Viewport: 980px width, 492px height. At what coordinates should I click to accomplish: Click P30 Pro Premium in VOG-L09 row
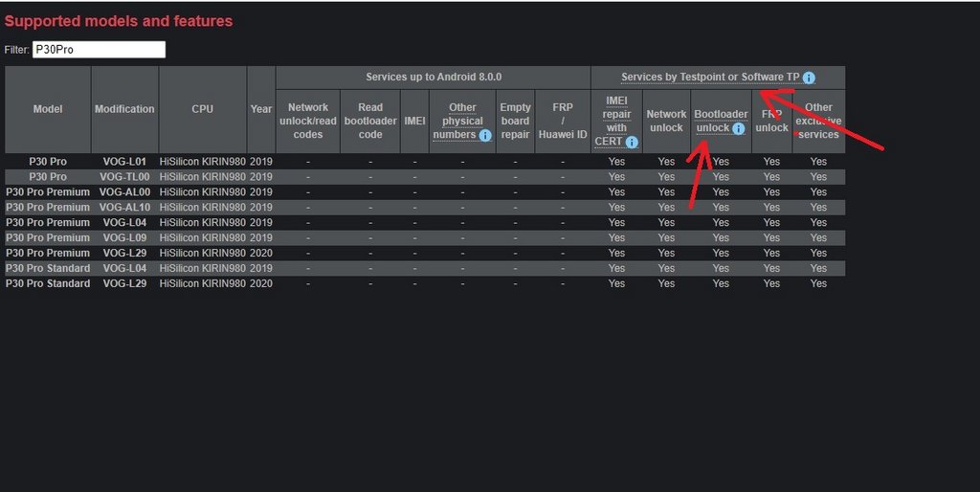pos(48,237)
